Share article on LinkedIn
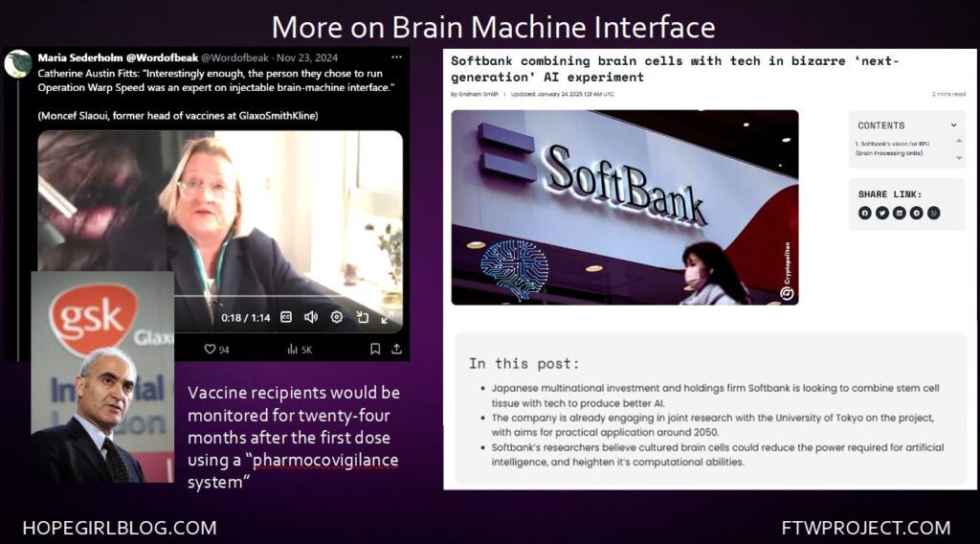Screen dimensions: 980x544 [x=900, y=213]
